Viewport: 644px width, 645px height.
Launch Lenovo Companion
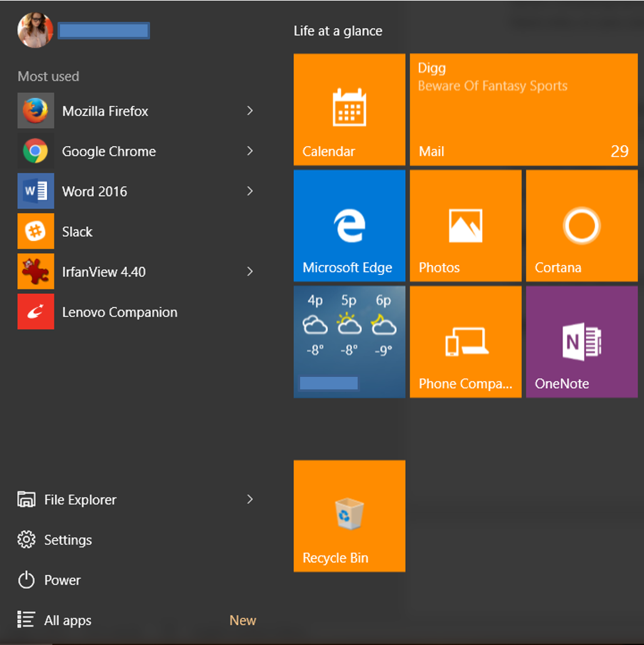(119, 312)
